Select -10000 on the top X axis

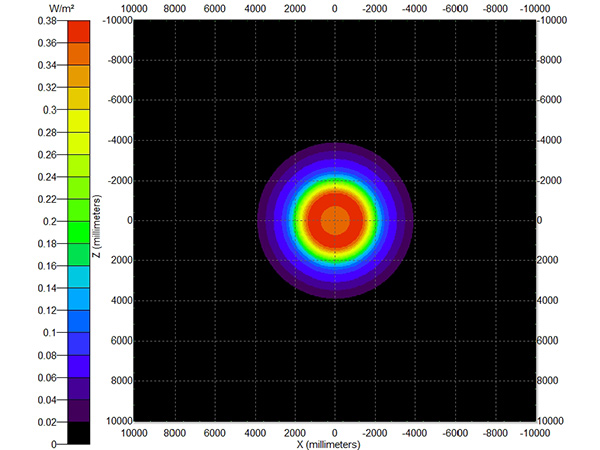(x=535, y=9)
